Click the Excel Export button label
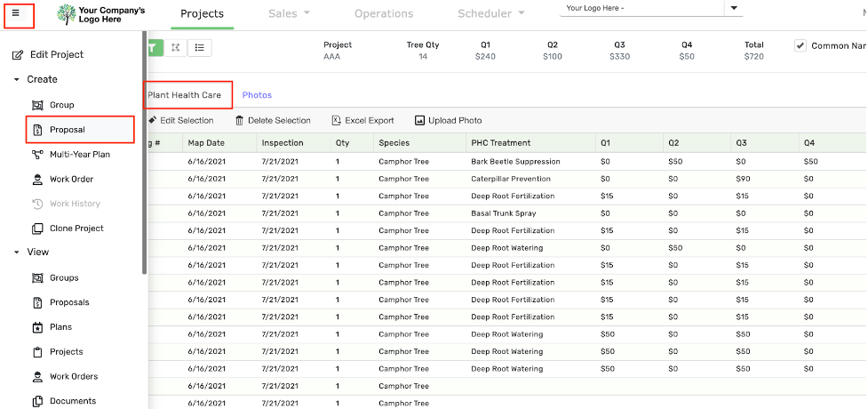Viewport: 868px width, 409px height. tap(370, 120)
